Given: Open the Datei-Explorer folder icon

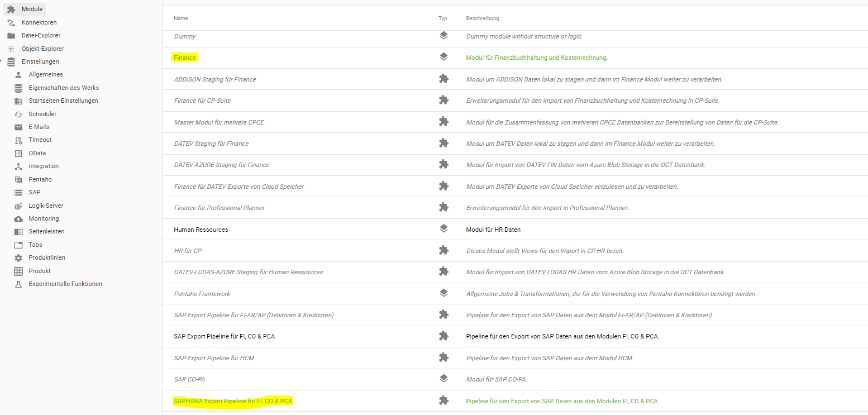Looking at the screenshot, I should [11, 36].
